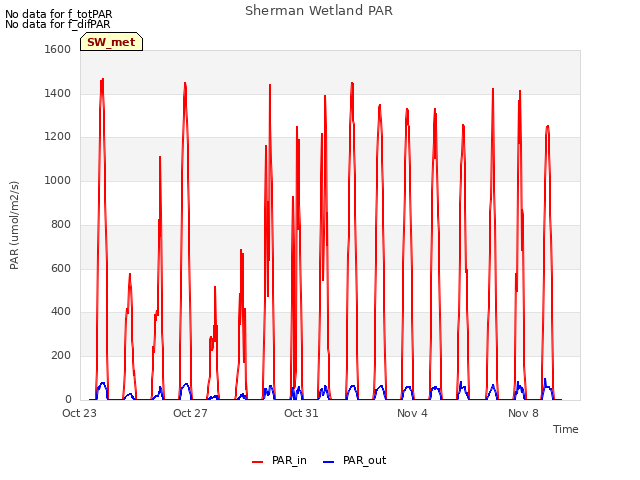
Task: Click the Oct 23 x-axis tick label
Action: (x=79, y=413)
